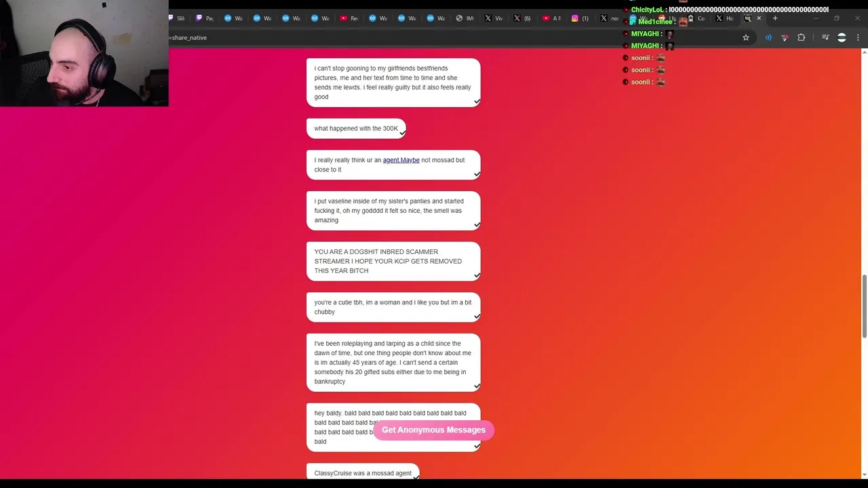Image resolution: width=868 pixels, height=488 pixels.
Task: Switch to the X 'nor' tab
Action: point(610,18)
